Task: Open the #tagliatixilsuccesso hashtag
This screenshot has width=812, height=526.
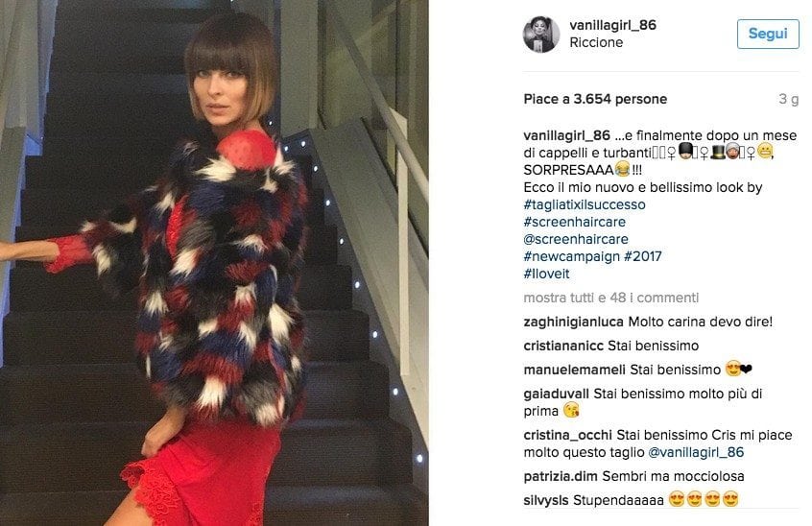Action: (585, 204)
